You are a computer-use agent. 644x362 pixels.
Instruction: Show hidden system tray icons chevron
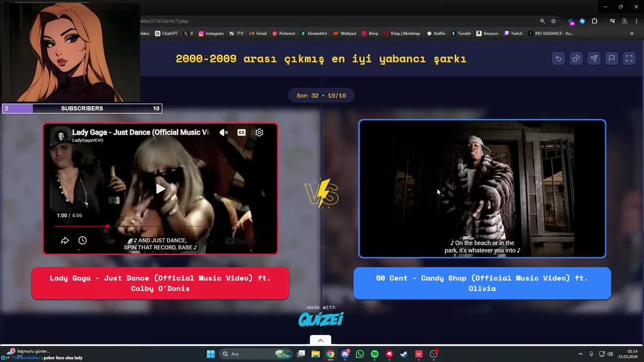click(x=580, y=354)
